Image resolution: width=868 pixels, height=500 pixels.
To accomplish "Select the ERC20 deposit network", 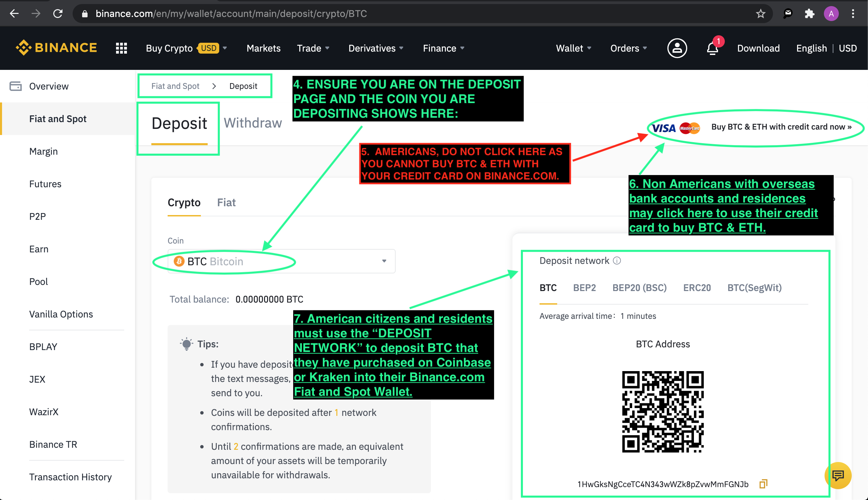I will 697,288.
